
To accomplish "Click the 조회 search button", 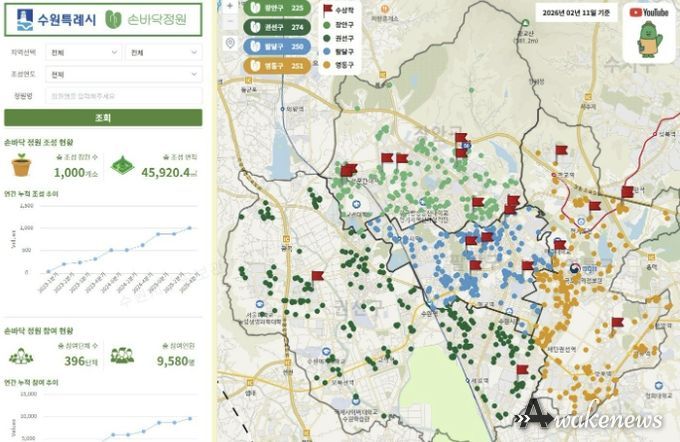I will (x=103, y=118).
